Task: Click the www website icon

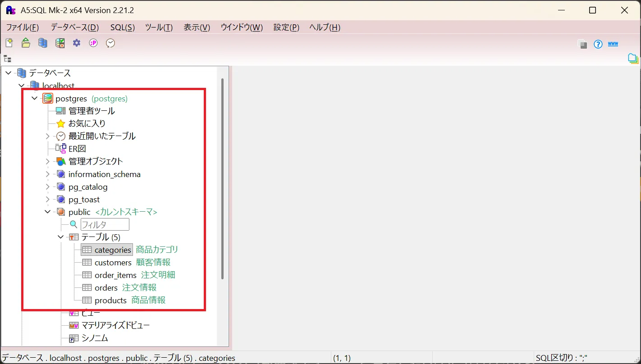Action: coord(613,44)
